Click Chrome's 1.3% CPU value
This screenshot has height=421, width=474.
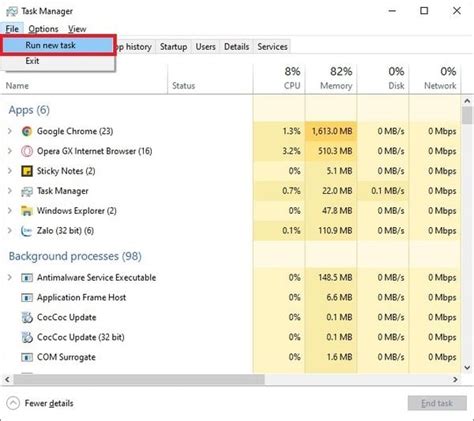[291, 131]
